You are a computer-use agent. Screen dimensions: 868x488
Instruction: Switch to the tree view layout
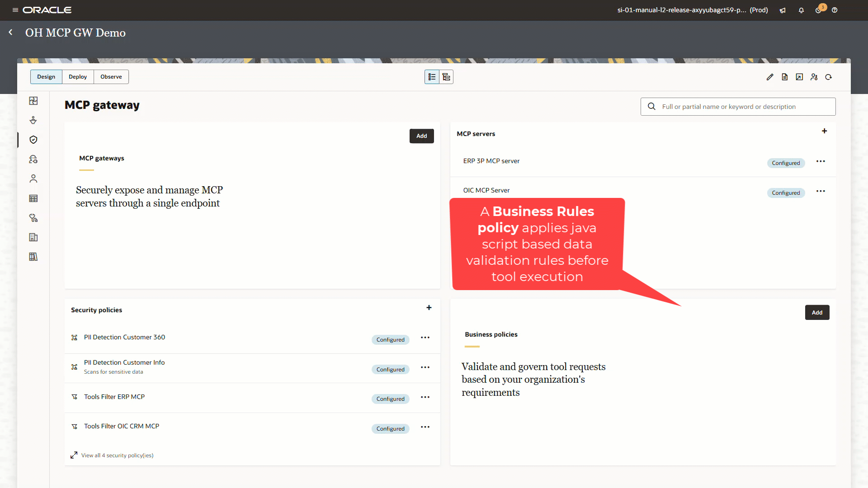coord(446,77)
